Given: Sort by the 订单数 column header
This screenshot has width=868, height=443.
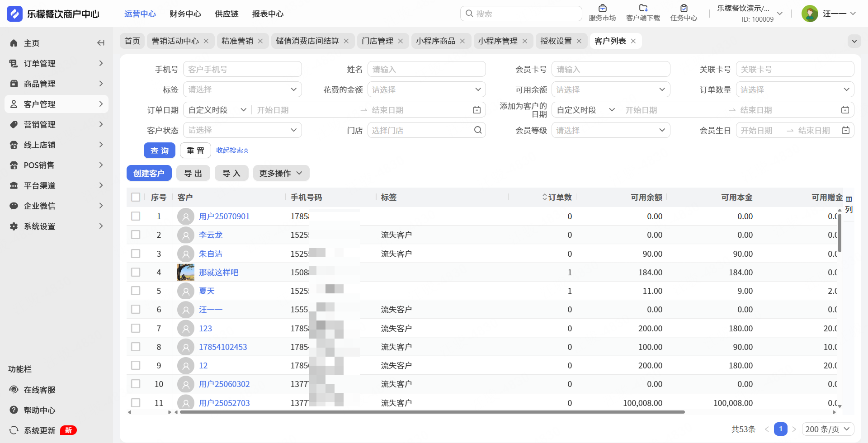Looking at the screenshot, I should (x=557, y=197).
